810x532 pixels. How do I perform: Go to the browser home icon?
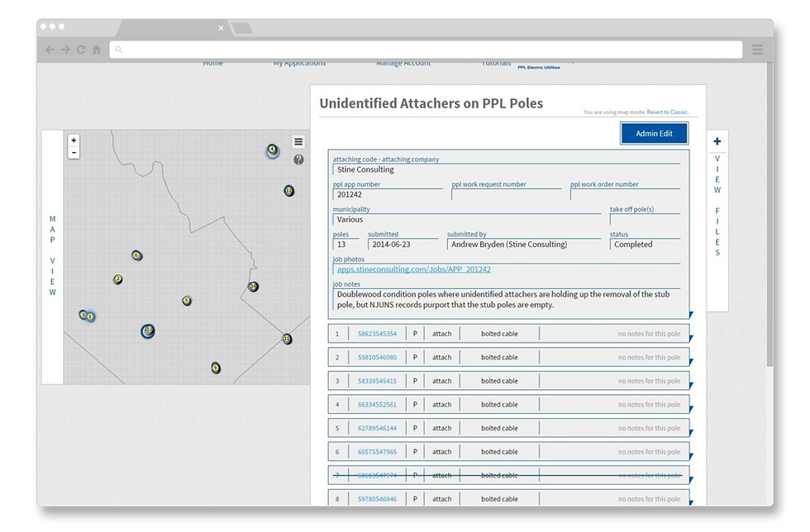point(97,50)
